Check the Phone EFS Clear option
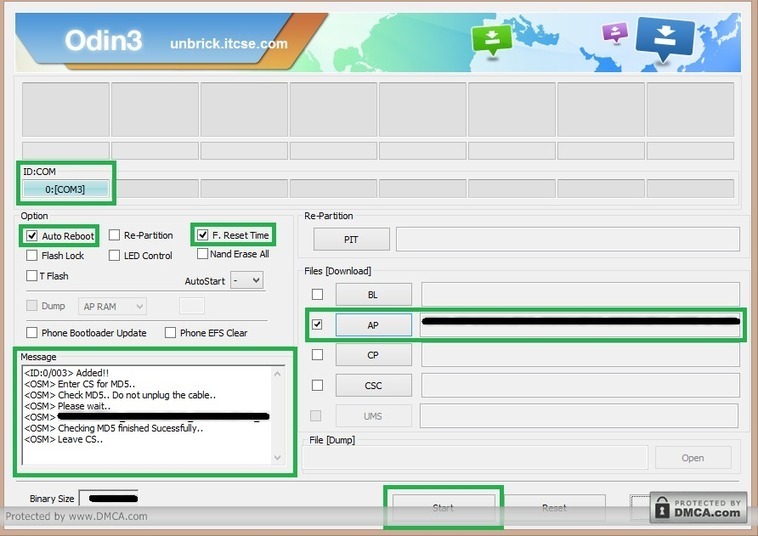758x536 pixels. (170, 333)
